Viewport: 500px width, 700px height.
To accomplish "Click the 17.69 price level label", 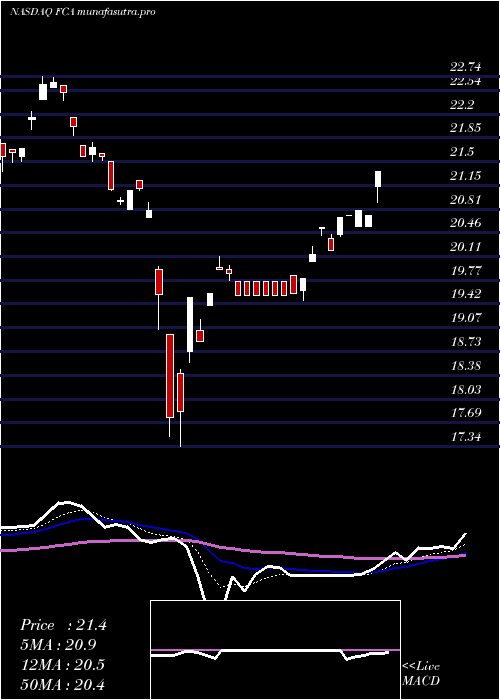I will (466, 412).
